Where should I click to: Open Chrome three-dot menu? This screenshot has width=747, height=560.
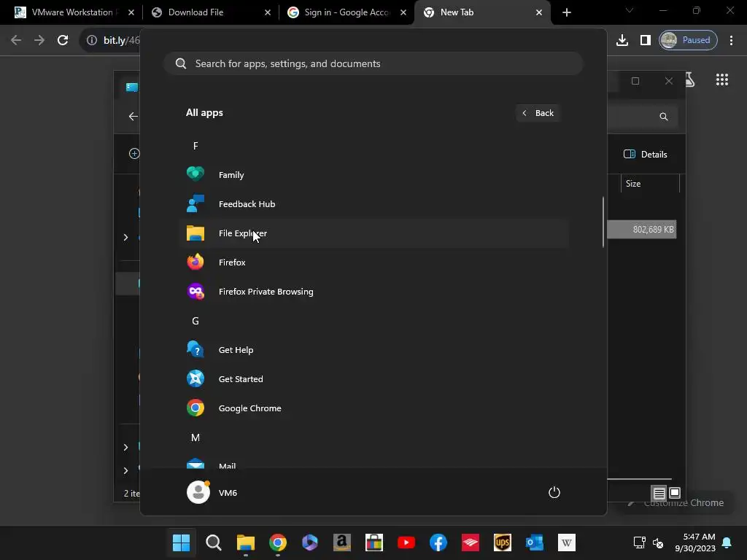(x=731, y=40)
